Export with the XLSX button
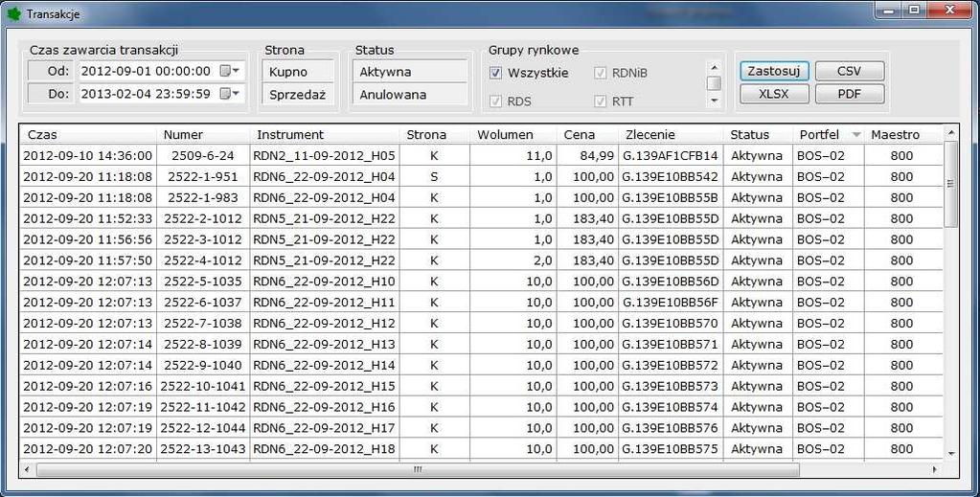 point(774,94)
